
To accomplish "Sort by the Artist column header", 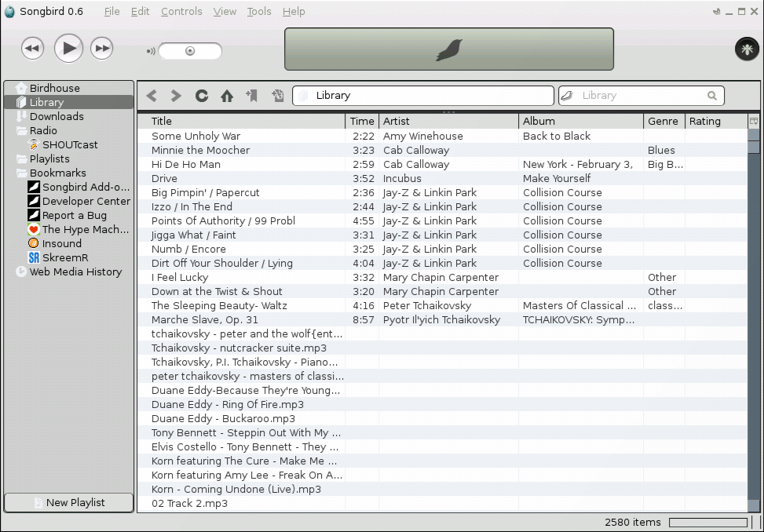I will pos(449,121).
